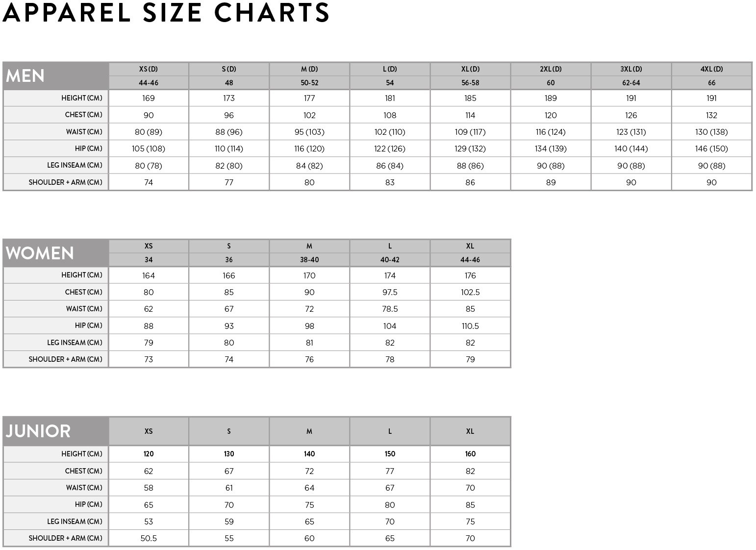Select men's Leg Inseam row label
The width and height of the screenshot is (756, 550).
pos(75,165)
